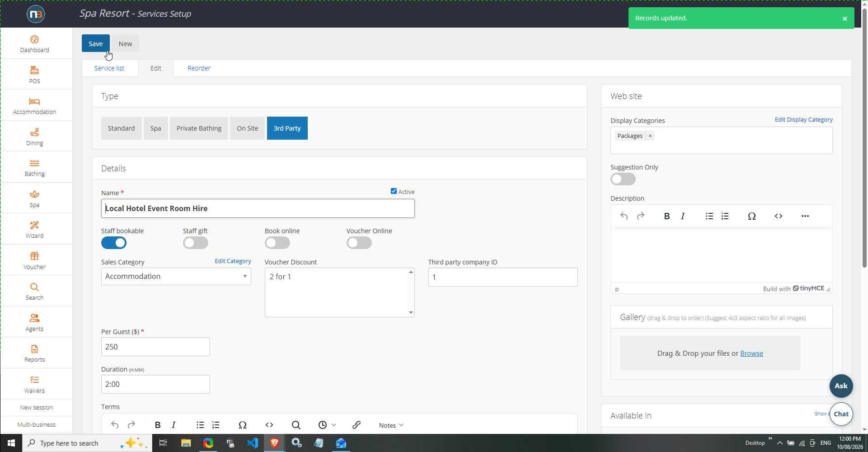Dismiss the Records updated notification
Image resolution: width=868 pixels, height=452 pixels.
tap(845, 19)
